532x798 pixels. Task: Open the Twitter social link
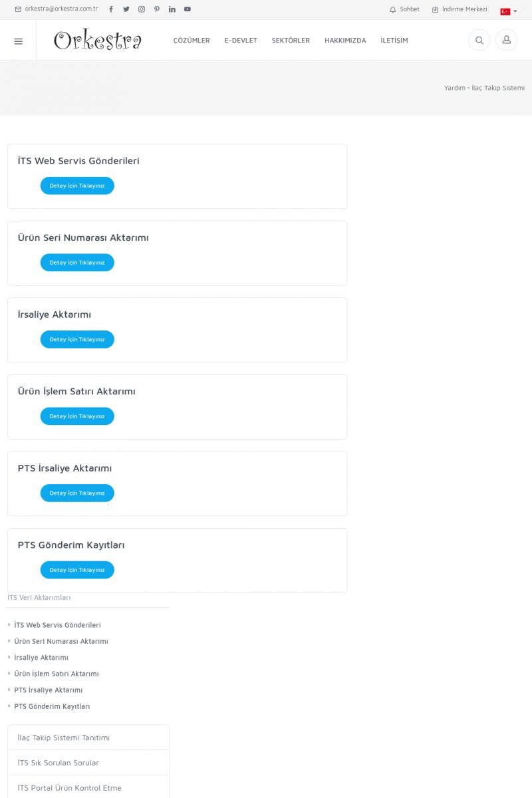pyautogui.click(x=126, y=9)
